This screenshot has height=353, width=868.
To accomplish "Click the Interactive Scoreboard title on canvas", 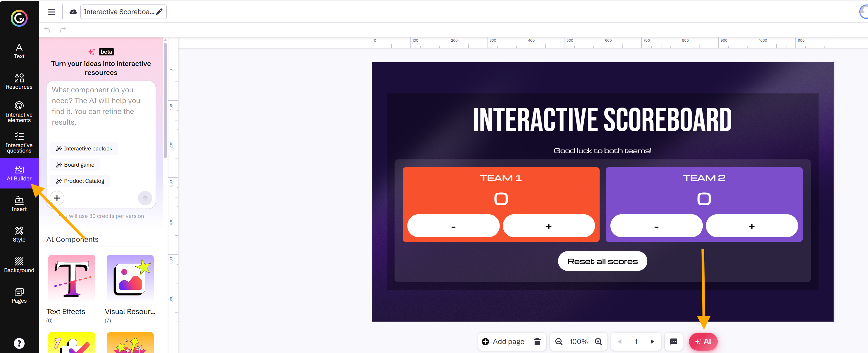I will coord(602,120).
